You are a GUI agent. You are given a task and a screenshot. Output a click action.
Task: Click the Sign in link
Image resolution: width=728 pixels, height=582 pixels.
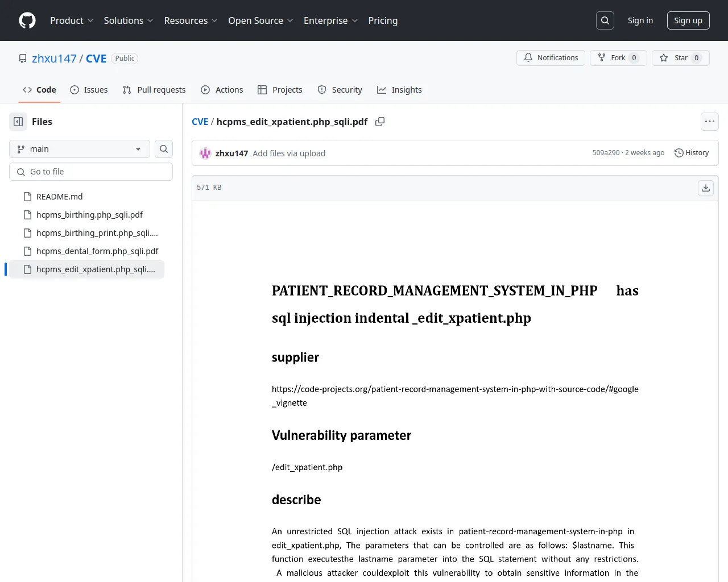pos(640,20)
